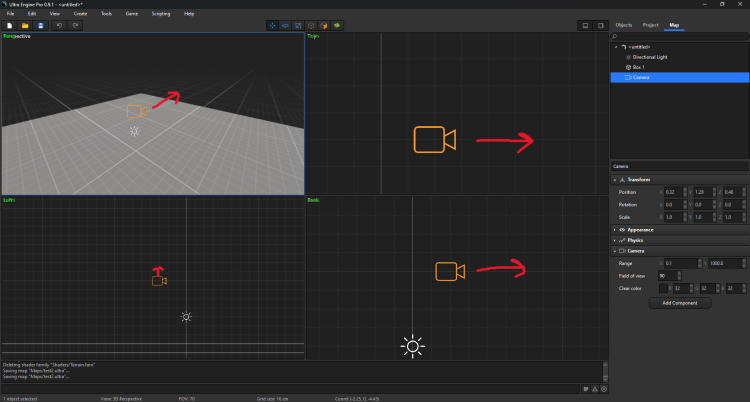Image resolution: width=750 pixels, height=402 pixels.
Task: Collapse the untitled scene tree root
Action: [x=616, y=47]
